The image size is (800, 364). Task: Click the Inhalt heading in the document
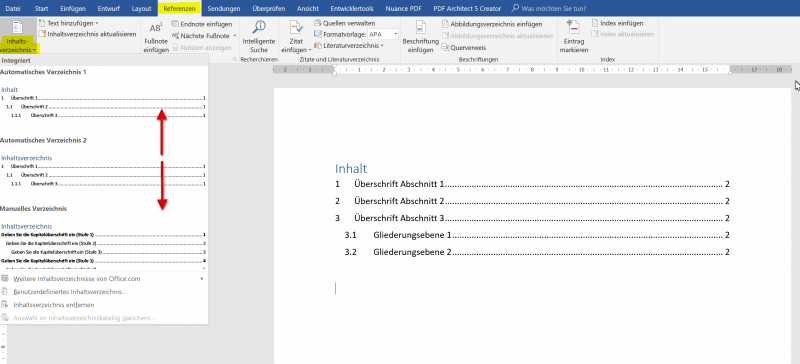coord(351,168)
